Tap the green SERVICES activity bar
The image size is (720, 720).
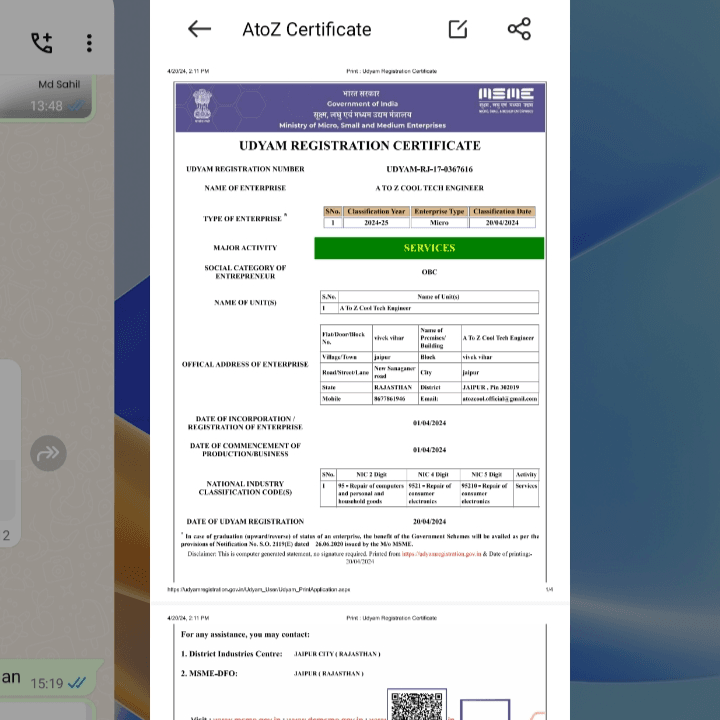coord(429,248)
